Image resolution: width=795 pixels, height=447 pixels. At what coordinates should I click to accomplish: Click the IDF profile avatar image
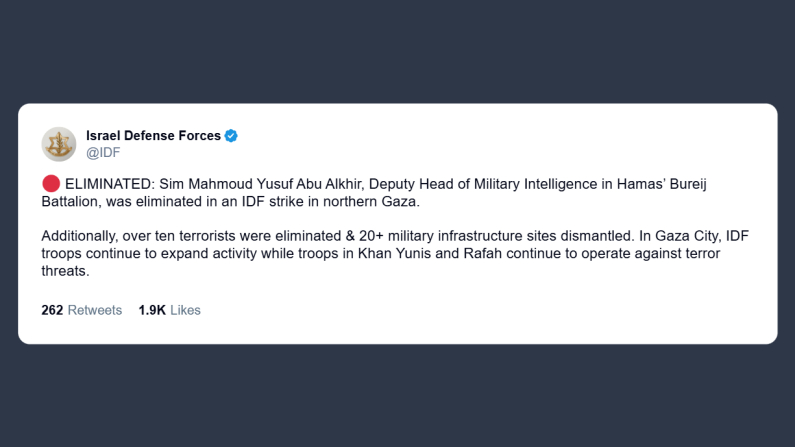(x=59, y=144)
